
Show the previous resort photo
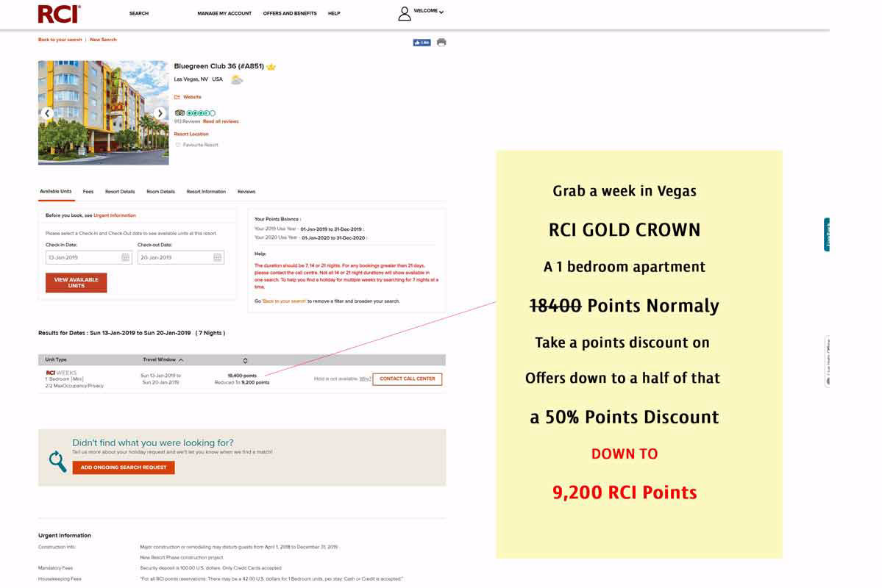tap(47, 113)
